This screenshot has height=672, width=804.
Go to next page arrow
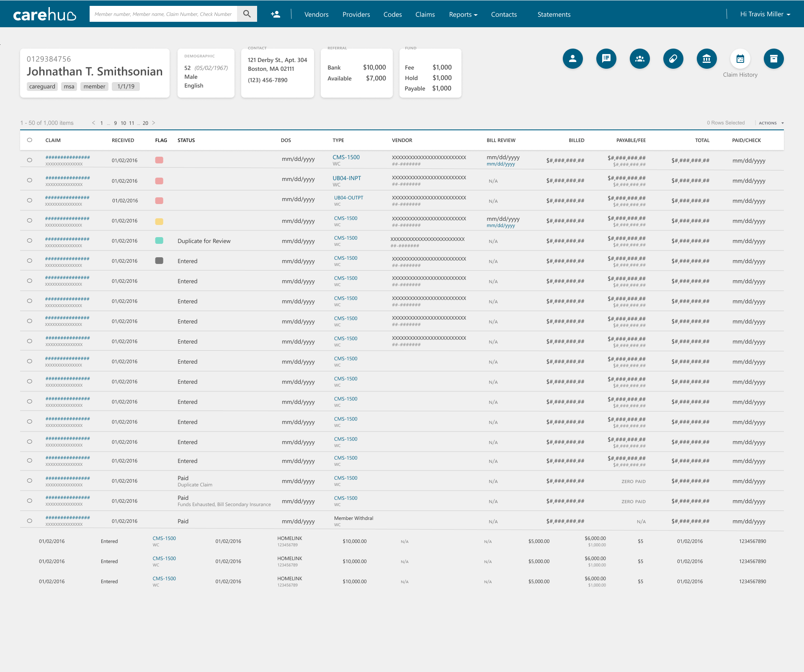pos(154,123)
